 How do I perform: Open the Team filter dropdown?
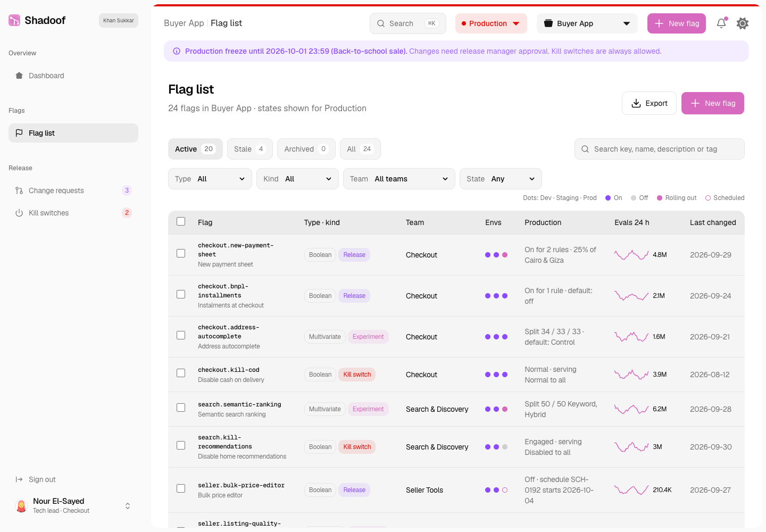pos(399,179)
